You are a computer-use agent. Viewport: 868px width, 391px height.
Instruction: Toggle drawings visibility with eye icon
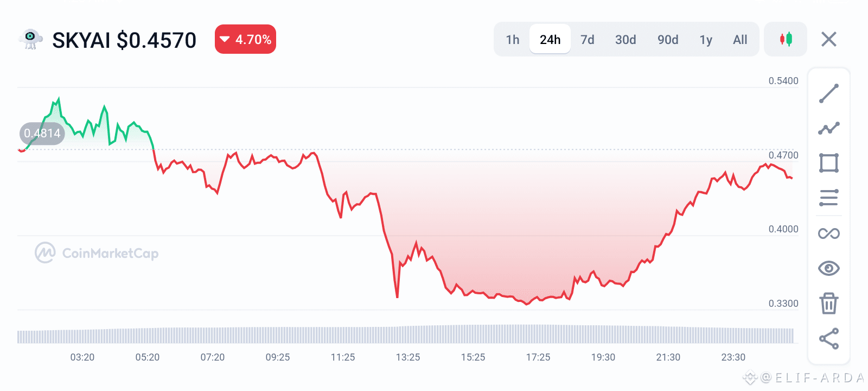[x=829, y=268]
